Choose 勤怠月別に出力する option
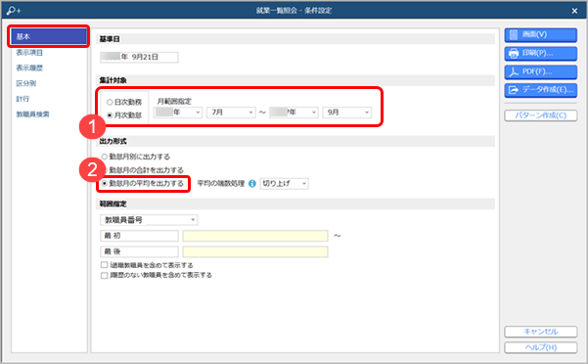The image size is (588, 364). pyautogui.click(x=105, y=157)
